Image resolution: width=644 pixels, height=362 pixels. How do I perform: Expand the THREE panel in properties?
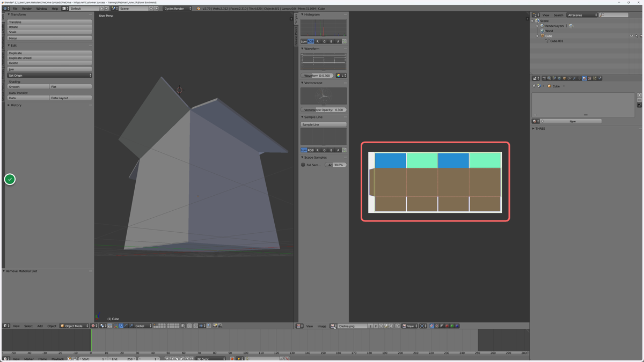pyautogui.click(x=539, y=128)
